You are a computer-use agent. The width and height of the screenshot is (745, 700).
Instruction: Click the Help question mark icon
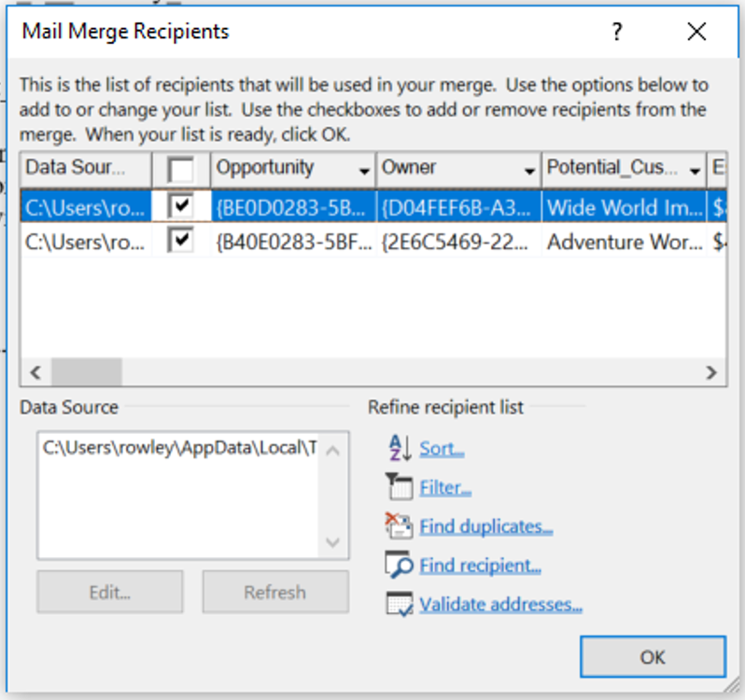coord(617,32)
